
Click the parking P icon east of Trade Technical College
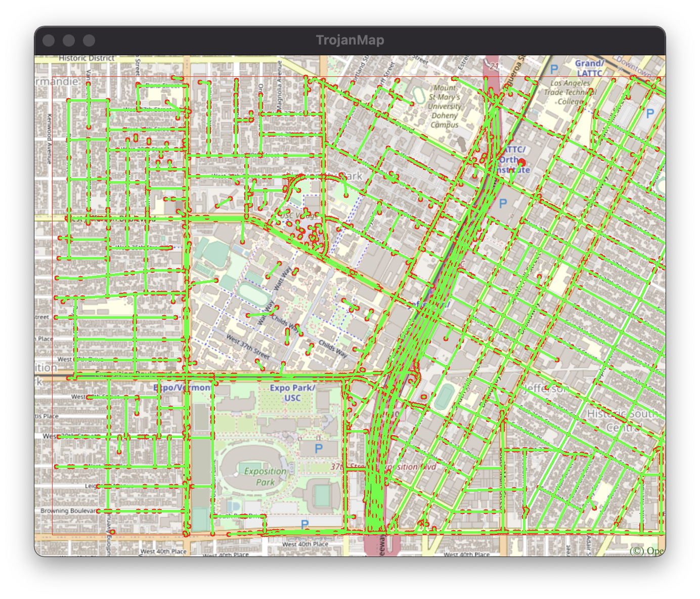[x=650, y=114]
